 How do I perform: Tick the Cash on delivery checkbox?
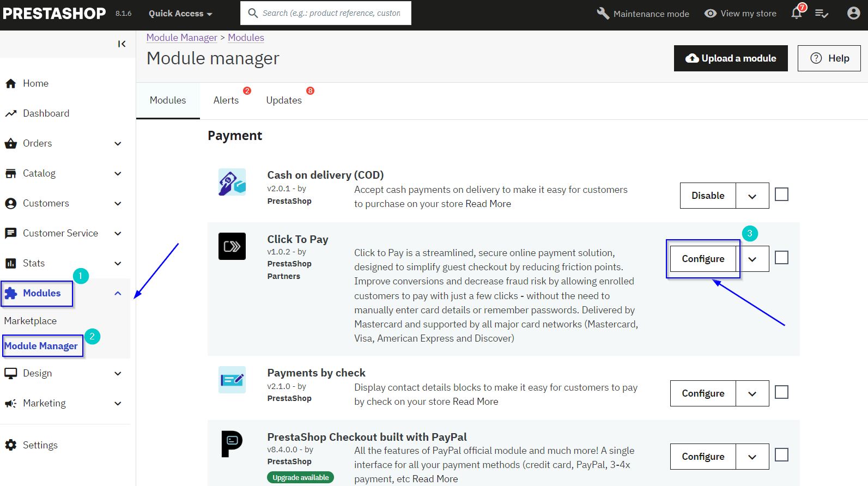tap(781, 195)
